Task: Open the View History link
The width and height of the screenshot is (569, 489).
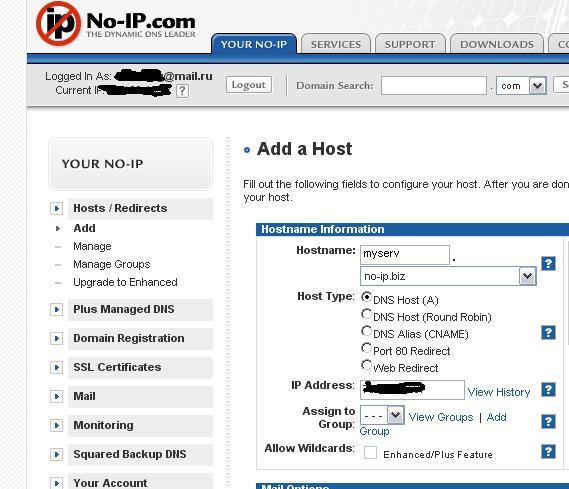Action: coord(499,392)
